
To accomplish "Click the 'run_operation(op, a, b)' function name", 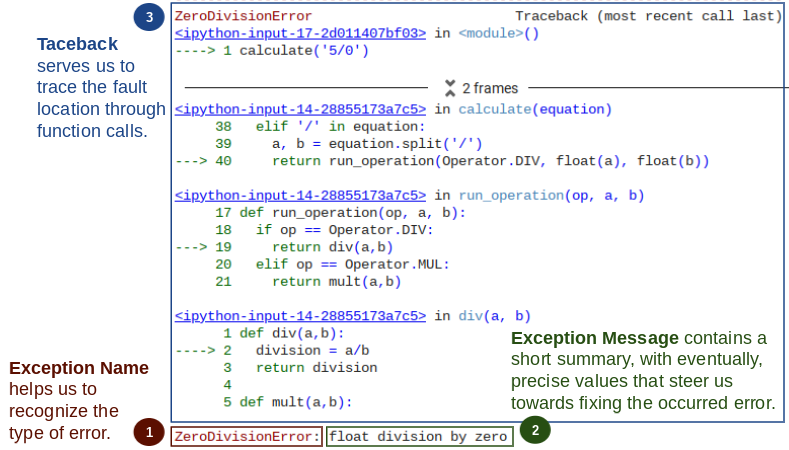I will click(551, 195).
